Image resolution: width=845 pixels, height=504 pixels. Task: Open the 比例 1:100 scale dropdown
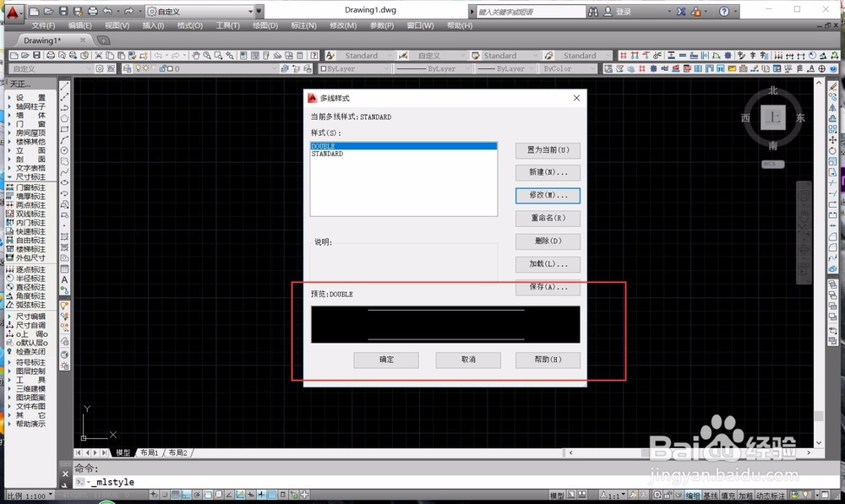pyautogui.click(x=30, y=496)
